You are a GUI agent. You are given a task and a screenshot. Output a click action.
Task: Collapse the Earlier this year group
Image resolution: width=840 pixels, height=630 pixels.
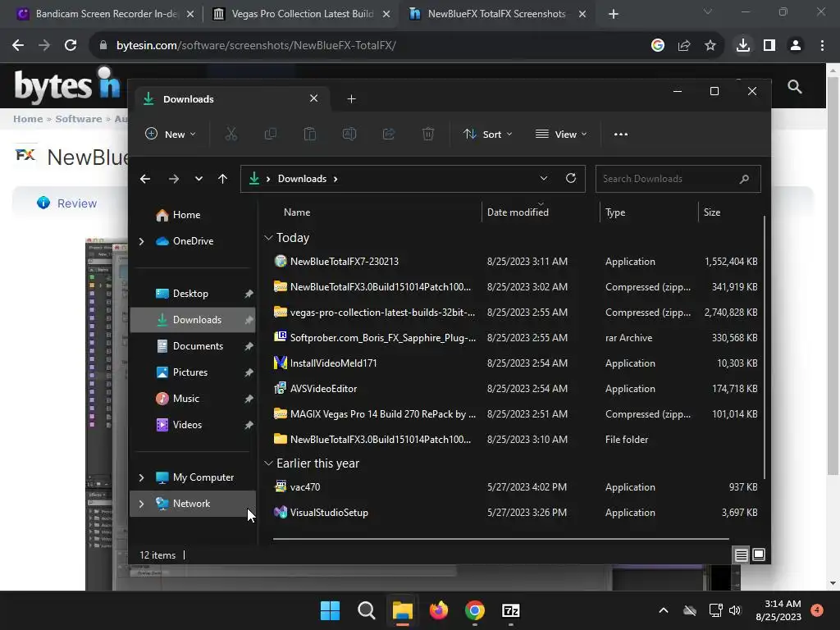click(268, 463)
